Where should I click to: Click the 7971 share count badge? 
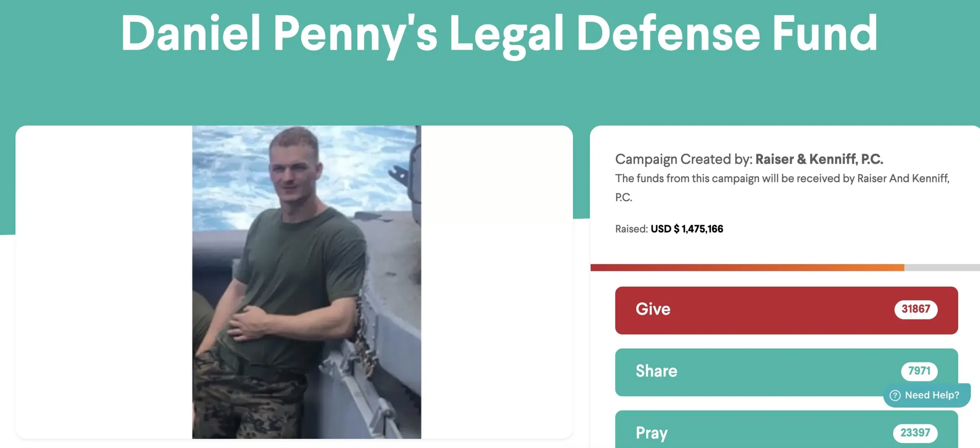point(919,371)
